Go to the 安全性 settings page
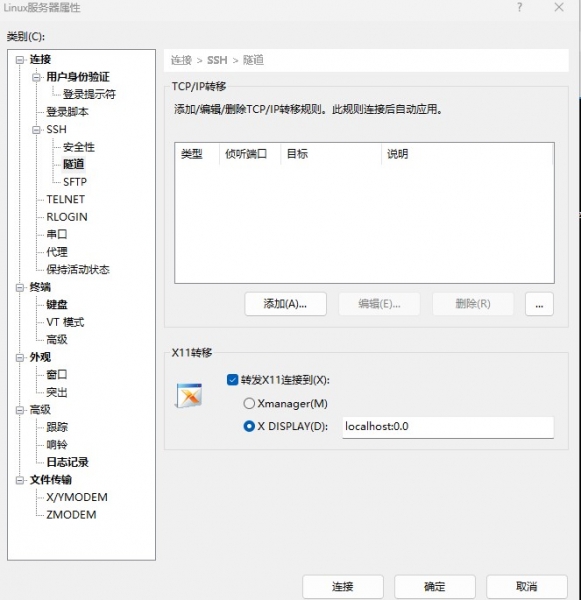Screen dimensions: 581x600 click(x=79, y=147)
